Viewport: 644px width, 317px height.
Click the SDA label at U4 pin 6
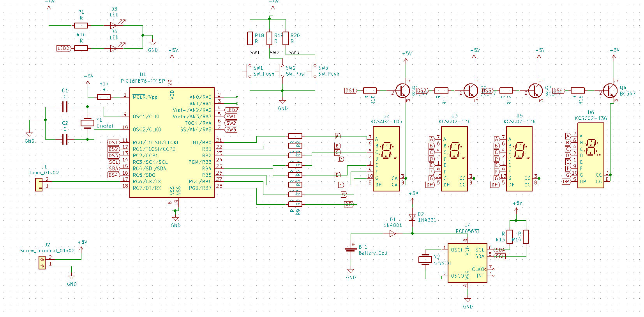(x=500, y=250)
